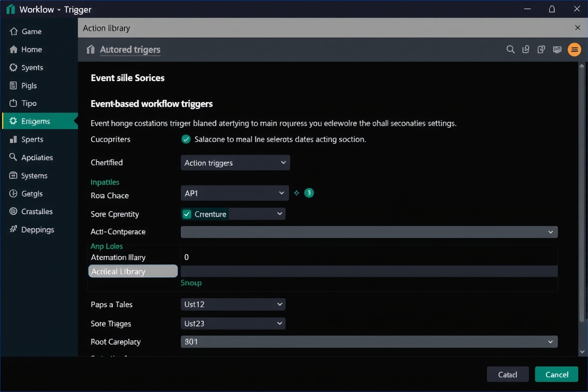
Task: Click the Enigems gear icon
Action: click(x=13, y=122)
